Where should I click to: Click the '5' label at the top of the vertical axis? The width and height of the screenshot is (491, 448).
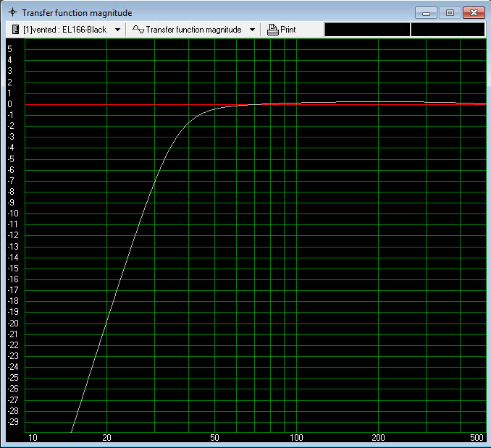pos(9,49)
